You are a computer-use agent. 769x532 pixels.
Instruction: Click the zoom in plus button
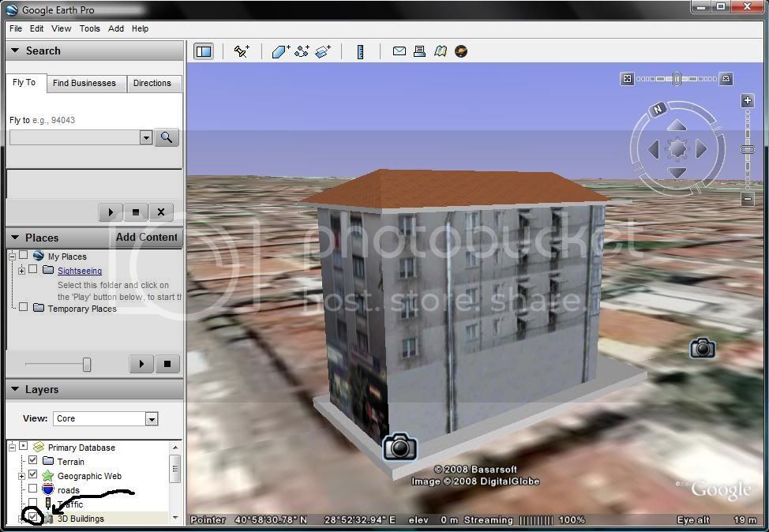tap(747, 100)
